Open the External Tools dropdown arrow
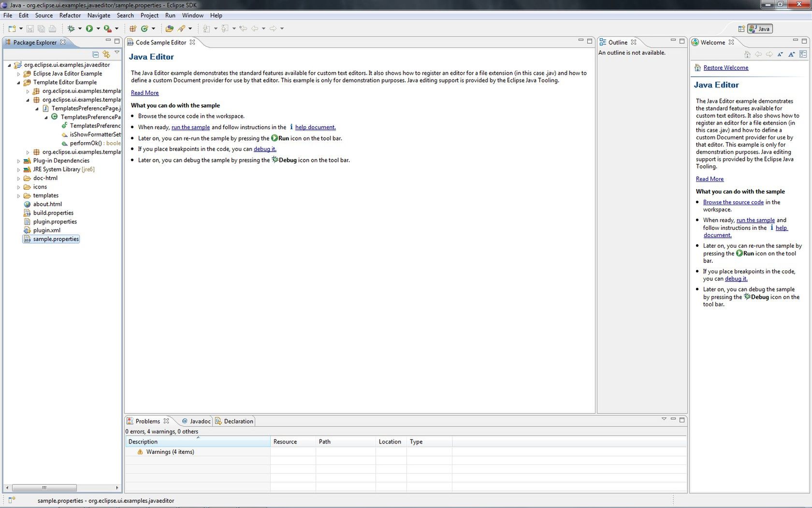 (116, 29)
